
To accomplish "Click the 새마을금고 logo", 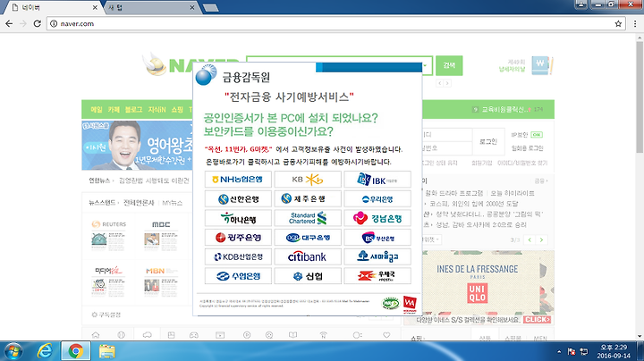I will (x=377, y=256).
